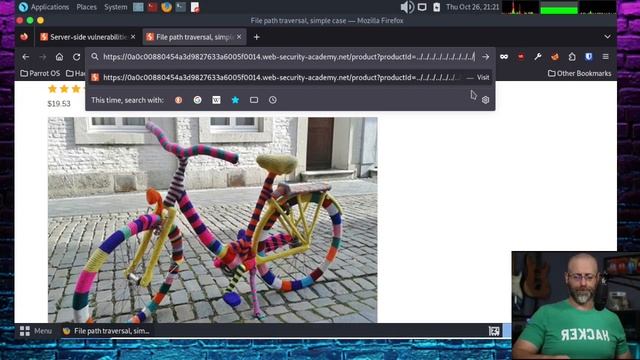Go back with the browser back arrow
This screenshot has height=360, width=640.
(x=25, y=57)
